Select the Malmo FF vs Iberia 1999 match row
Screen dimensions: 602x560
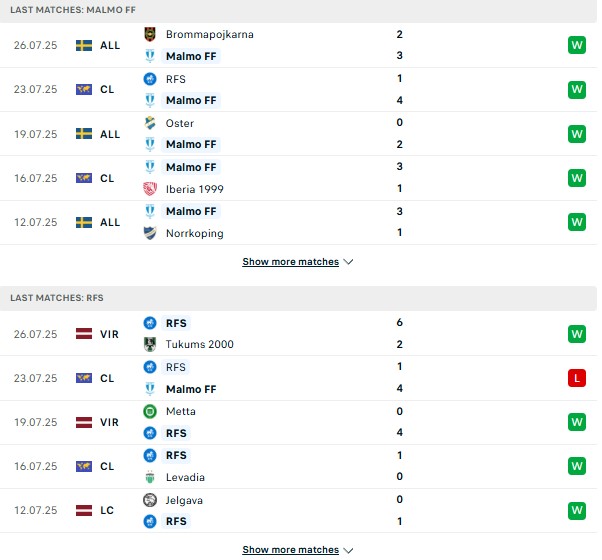[x=298, y=178]
